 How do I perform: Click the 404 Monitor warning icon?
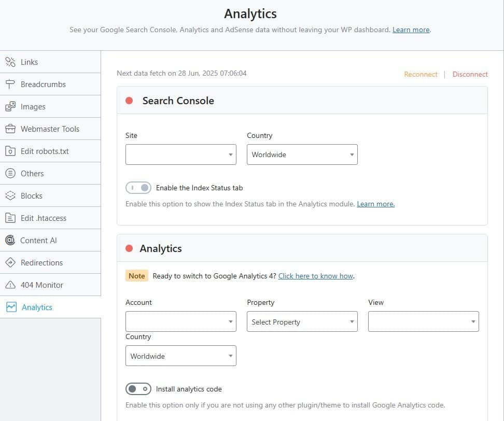[x=10, y=285]
